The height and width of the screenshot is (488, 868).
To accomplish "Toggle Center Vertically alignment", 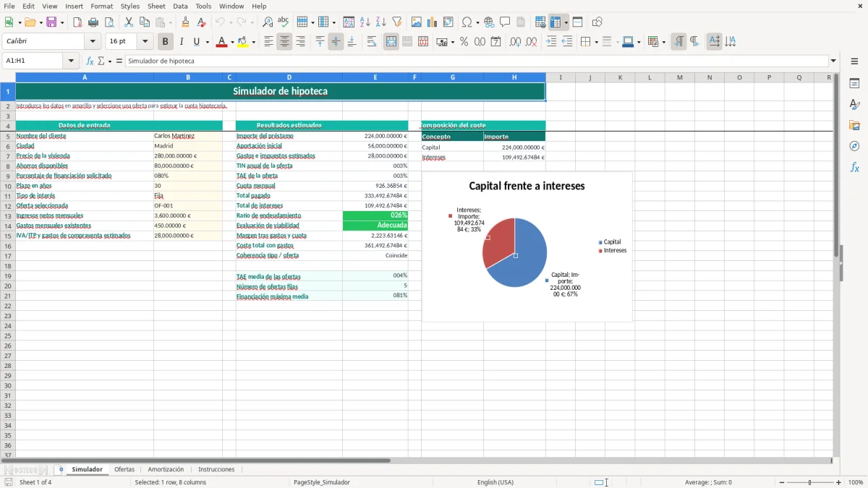I will (336, 42).
